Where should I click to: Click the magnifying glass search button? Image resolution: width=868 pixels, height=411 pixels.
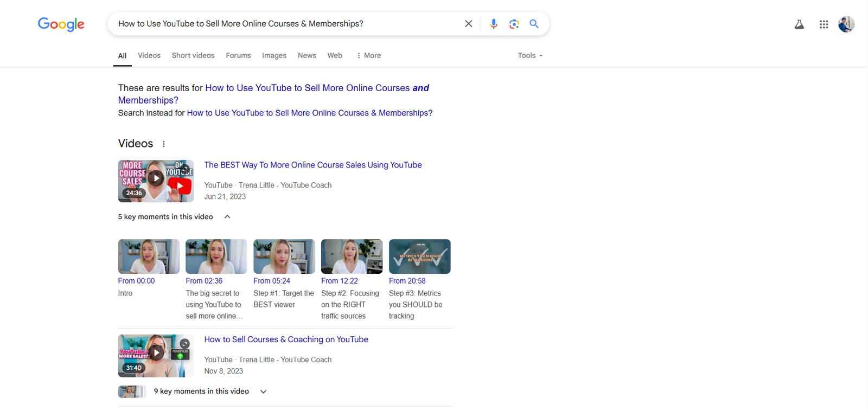[x=534, y=24]
